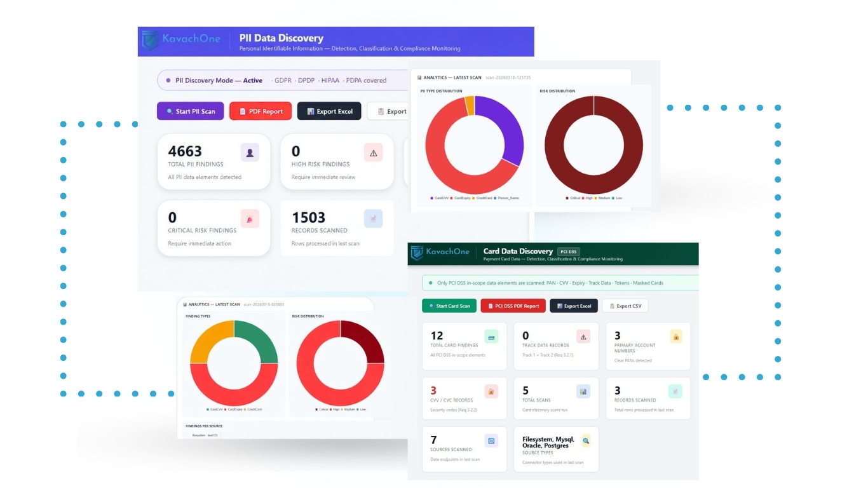Viewport: 868px width, 488px height.
Task: Click the 0 Critical Risk Findings value
Action: [172, 217]
